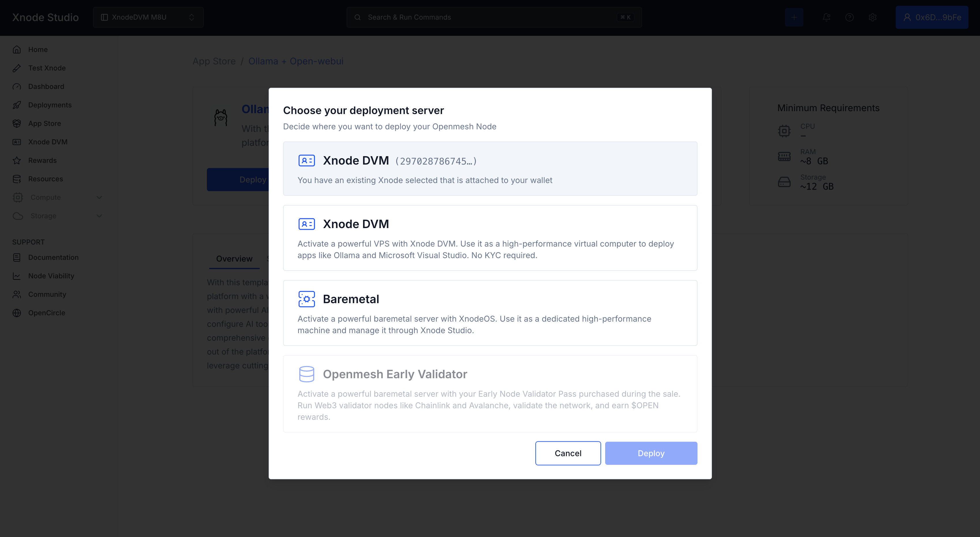
Task: Select the existing Xnode DVM (297028786745…) option
Action: 490,169
